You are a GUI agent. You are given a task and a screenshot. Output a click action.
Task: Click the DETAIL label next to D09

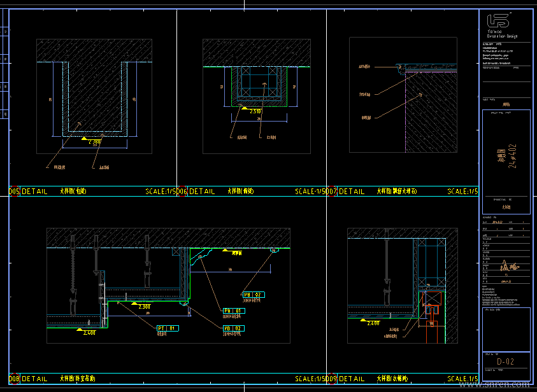pos(352,379)
